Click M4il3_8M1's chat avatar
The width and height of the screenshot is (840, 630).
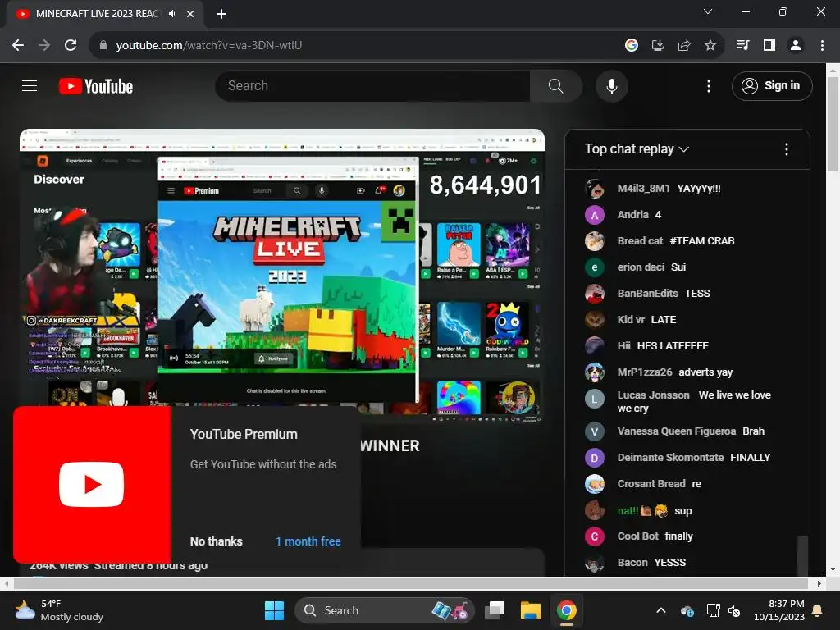coord(595,189)
